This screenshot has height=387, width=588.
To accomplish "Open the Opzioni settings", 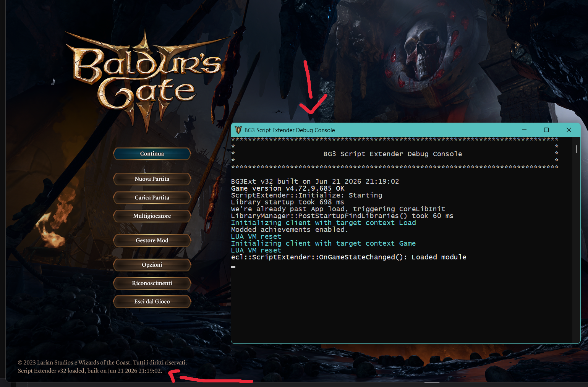I will click(152, 265).
